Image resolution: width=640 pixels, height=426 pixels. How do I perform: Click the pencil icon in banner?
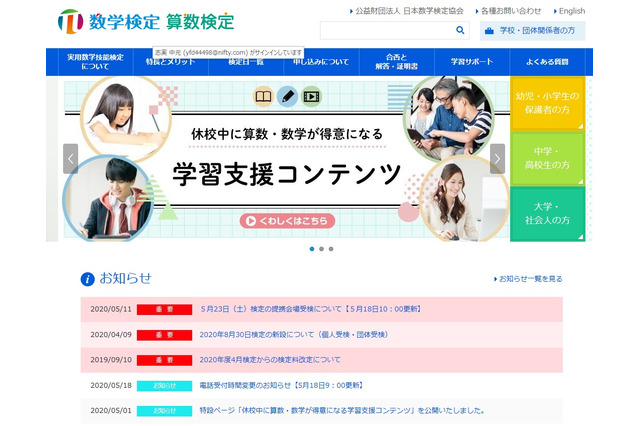point(287,97)
